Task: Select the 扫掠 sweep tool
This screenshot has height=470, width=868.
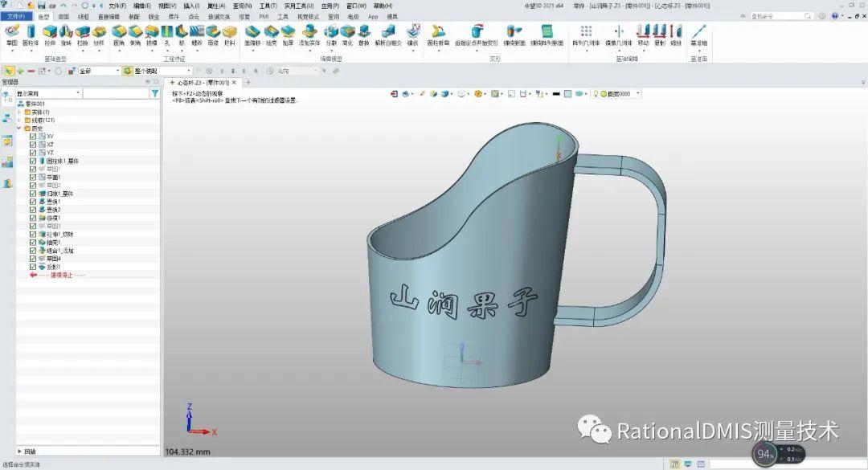Action: (83, 35)
